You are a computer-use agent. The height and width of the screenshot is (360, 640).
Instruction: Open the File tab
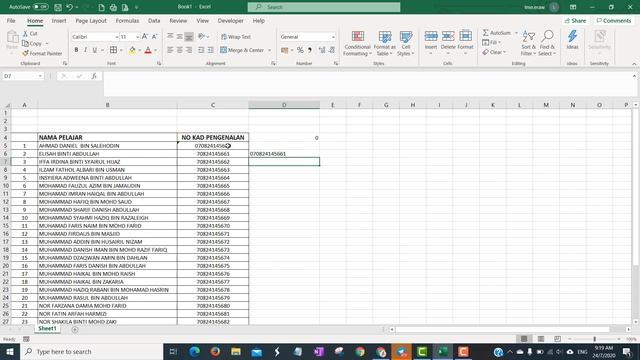coord(11,20)
